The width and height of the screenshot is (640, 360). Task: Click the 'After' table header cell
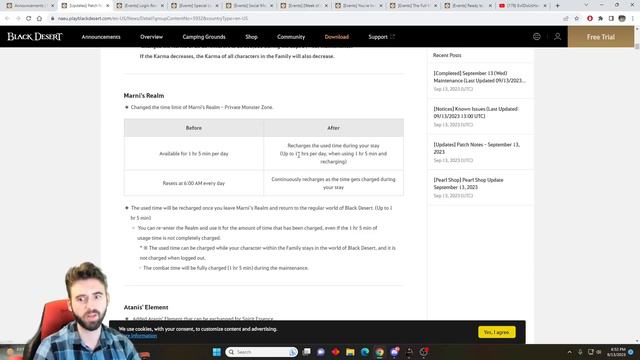[333, 128]
